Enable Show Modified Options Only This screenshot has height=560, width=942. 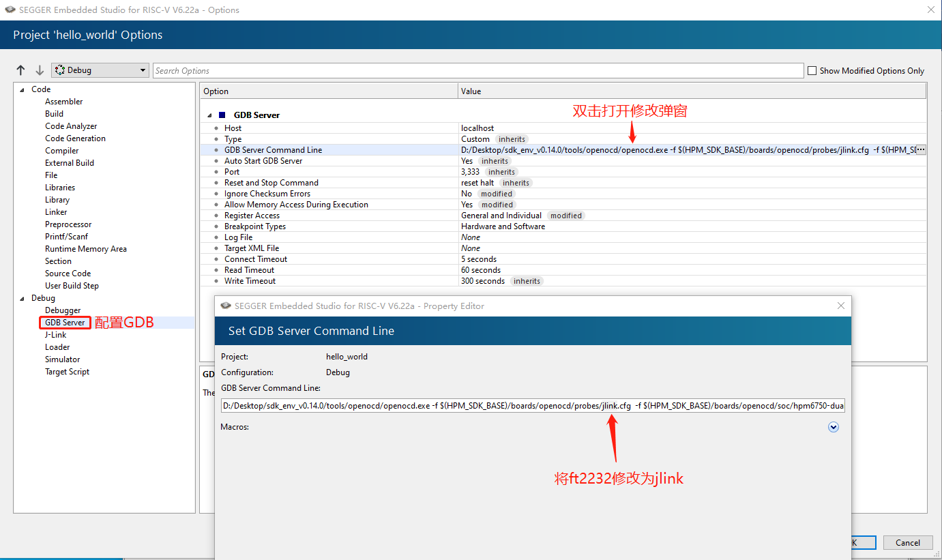812,70
